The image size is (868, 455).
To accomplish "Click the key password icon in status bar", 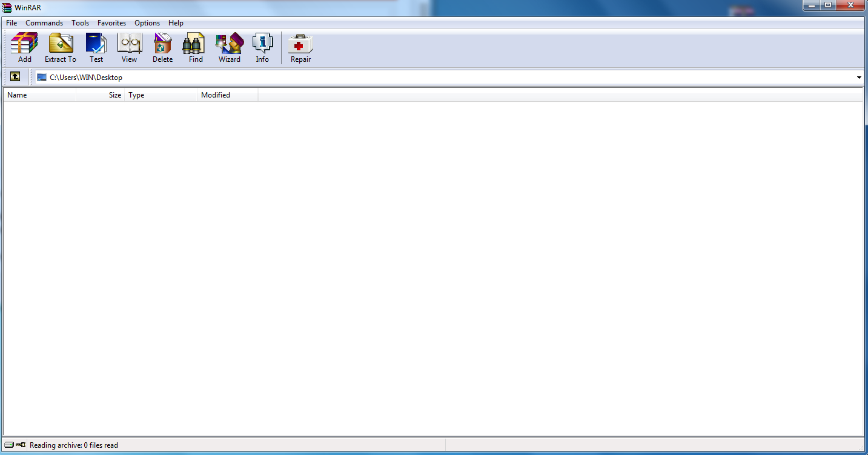I will pyautogui.click(x=21, y=445).
